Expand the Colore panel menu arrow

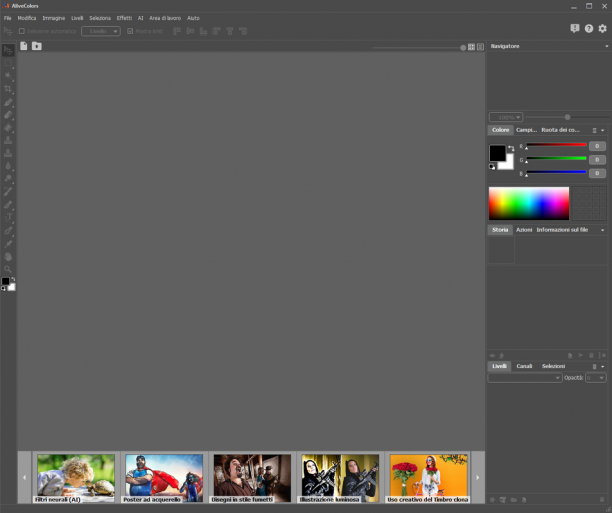(603, 130)
